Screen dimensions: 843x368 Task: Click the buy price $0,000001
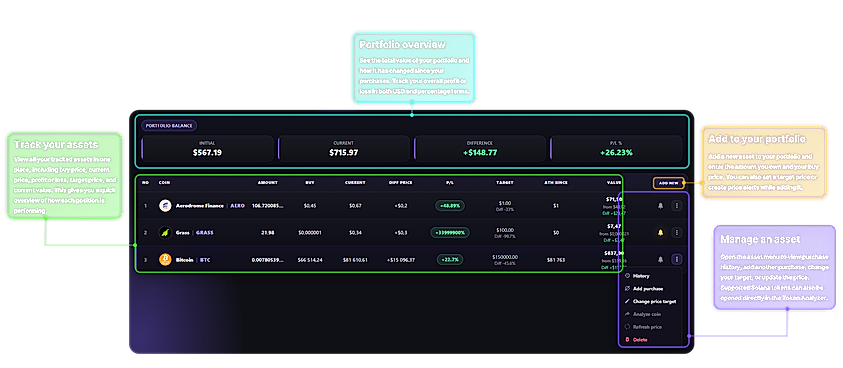(310, 233)
